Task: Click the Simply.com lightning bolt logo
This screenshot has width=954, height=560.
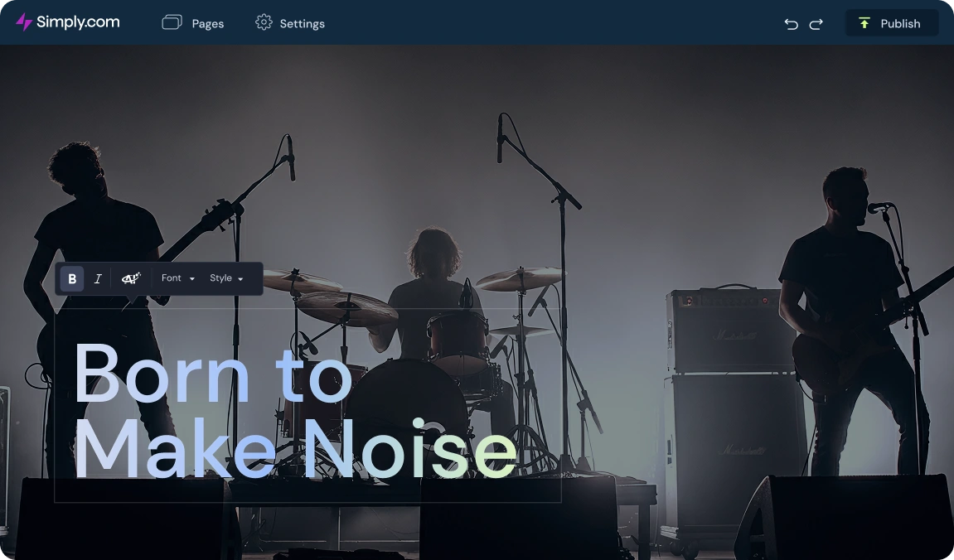Action: point(24,22)
